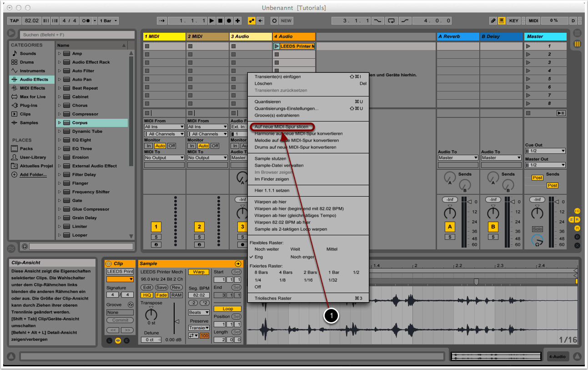Click the TAP tempo button
Viewport: 588px width, 370px height.
pyautogui.click(x=15, y=21)
